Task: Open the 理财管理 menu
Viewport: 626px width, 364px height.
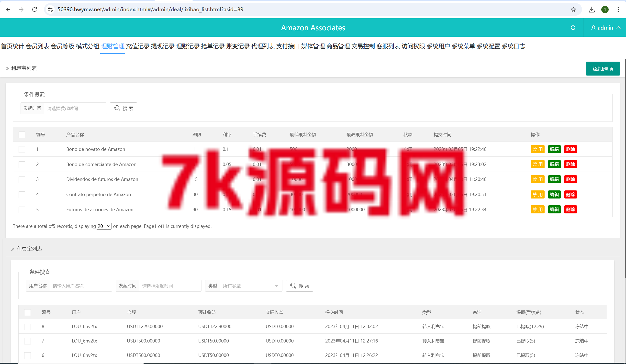Action: pyautogui.click(x=112, y=46)
